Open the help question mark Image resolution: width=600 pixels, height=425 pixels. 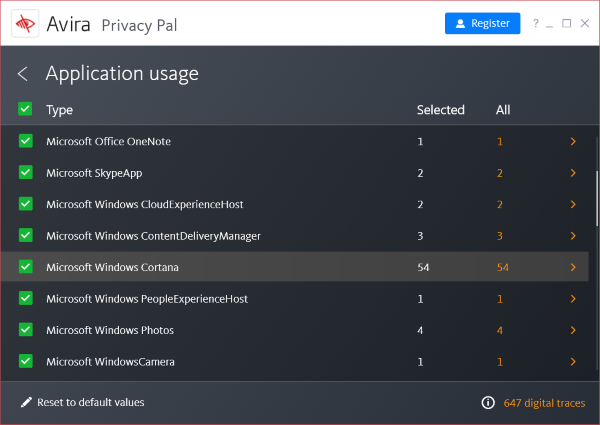(536, 23)
